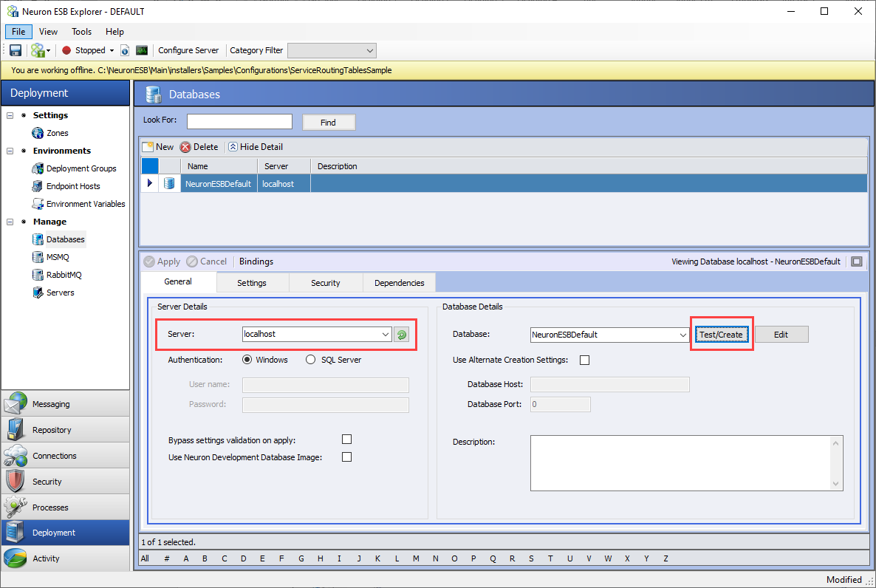The height and width of the screenshot is (588, 876).
Task: Open the Help menu
Action: point(114,32)
